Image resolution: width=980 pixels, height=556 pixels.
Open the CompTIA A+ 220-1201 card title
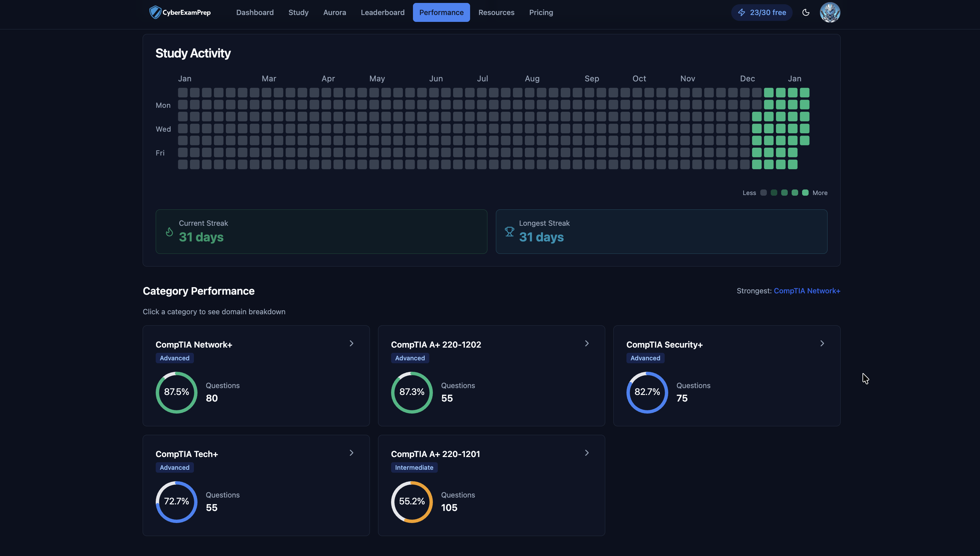point(435,454)
